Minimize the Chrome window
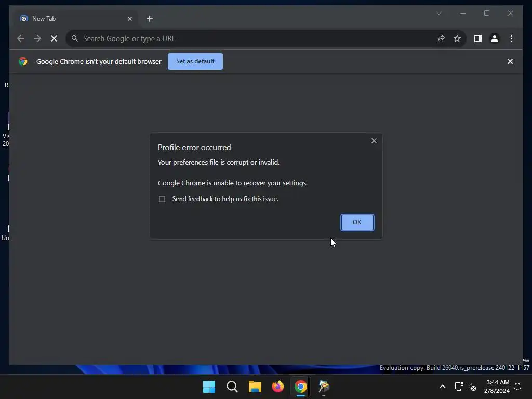Viewport: 532px width, 399px height. 463,13
